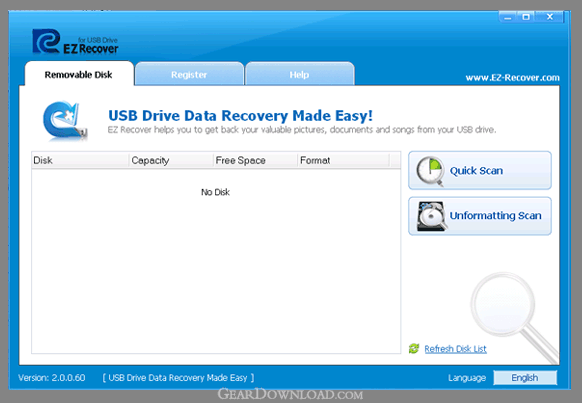Click the 'No Disk' message text

click(x=215, y=192)
